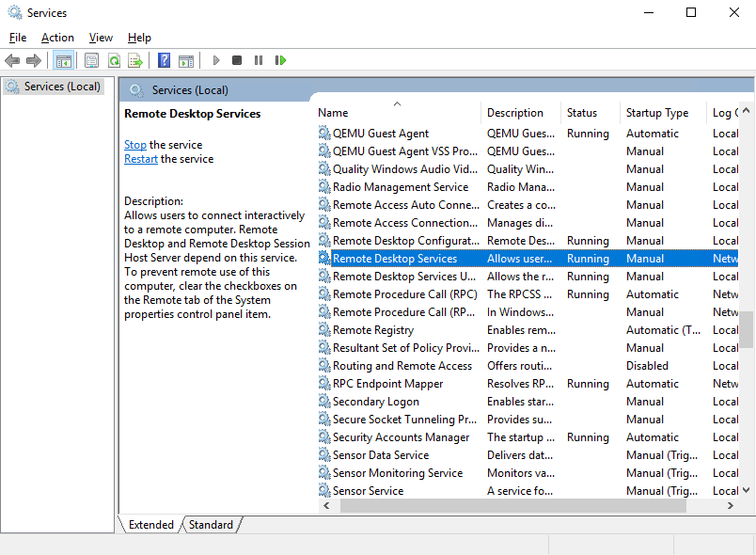The width and height of the screenshot is (756, 555).
Task: Click the Restart the service link
Action: 141,159
